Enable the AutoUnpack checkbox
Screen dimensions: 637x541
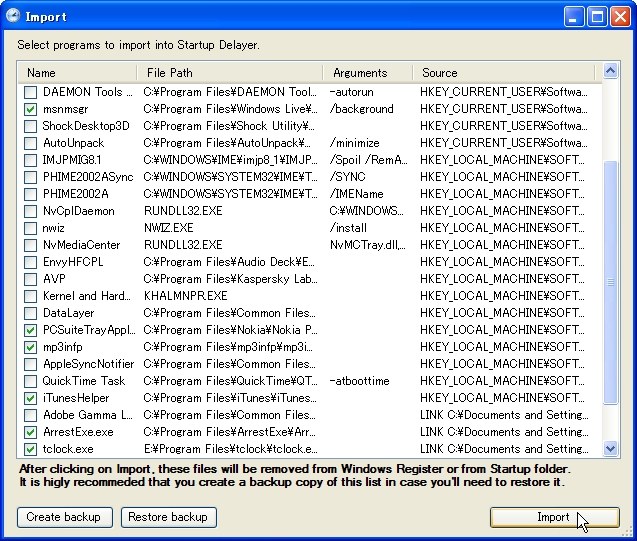pyautogui.click(x=30, y=143)
